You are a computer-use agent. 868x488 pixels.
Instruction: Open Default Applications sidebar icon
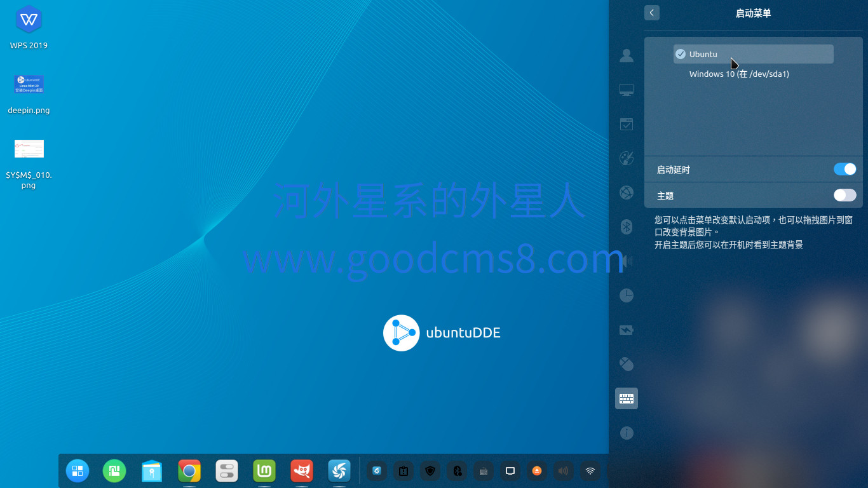coord(627,124)
